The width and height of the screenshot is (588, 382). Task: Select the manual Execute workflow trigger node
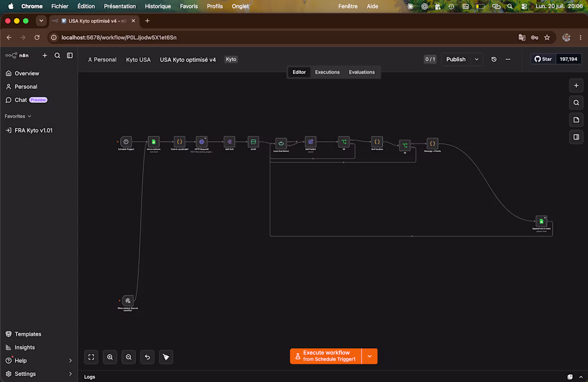pos(128,301)
